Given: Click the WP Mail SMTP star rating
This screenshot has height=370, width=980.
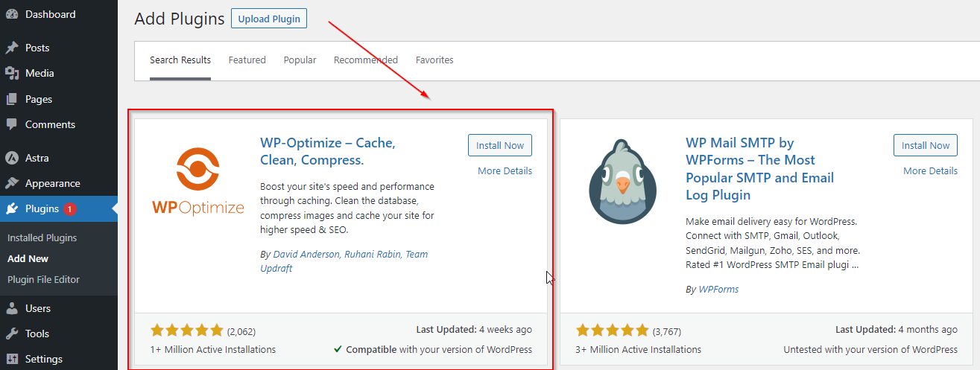Looking at the screenshot, I should tap(612, 331).
